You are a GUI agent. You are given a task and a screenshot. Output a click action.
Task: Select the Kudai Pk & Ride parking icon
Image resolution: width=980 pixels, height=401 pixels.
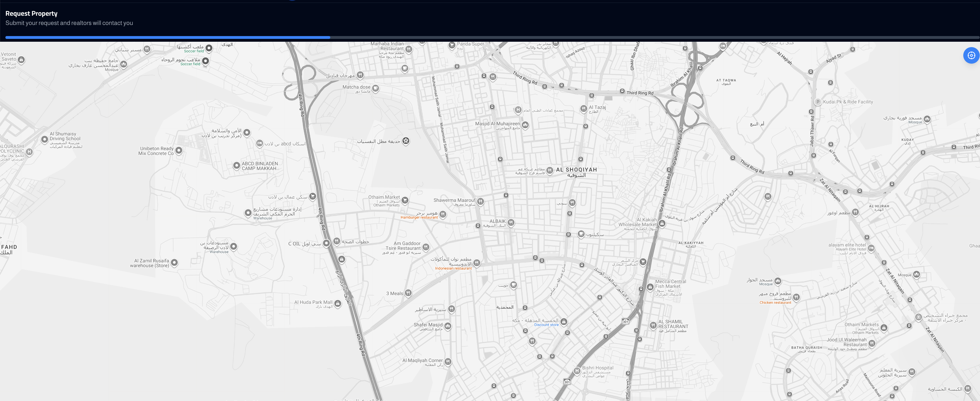point(817,102)
